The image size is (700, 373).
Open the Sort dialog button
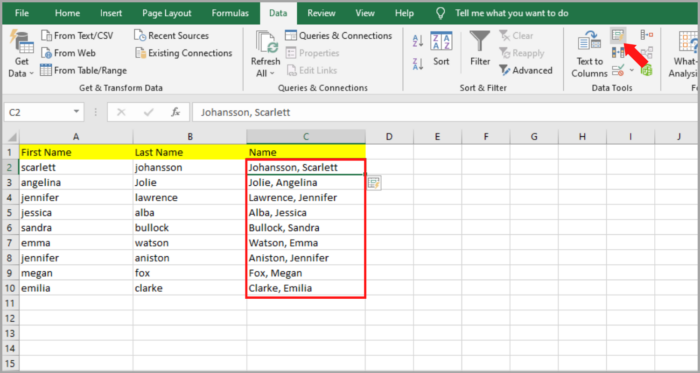point(441,49)
